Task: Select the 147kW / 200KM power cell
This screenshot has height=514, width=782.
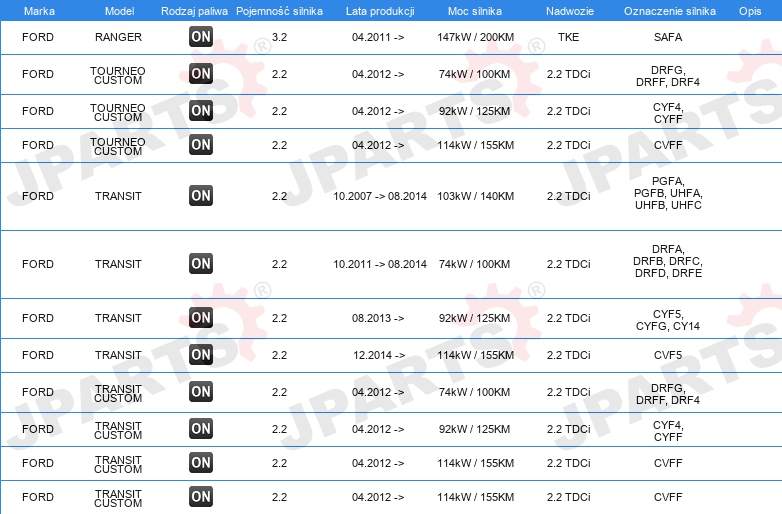Action: [475, 37]
